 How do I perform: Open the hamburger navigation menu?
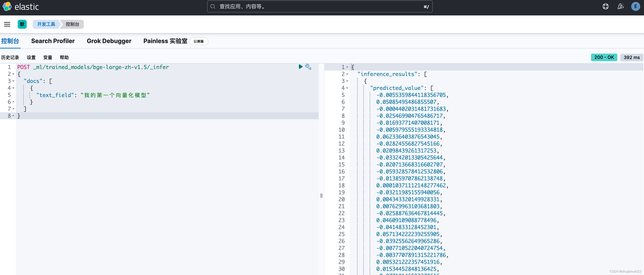(x=7, y=24)
